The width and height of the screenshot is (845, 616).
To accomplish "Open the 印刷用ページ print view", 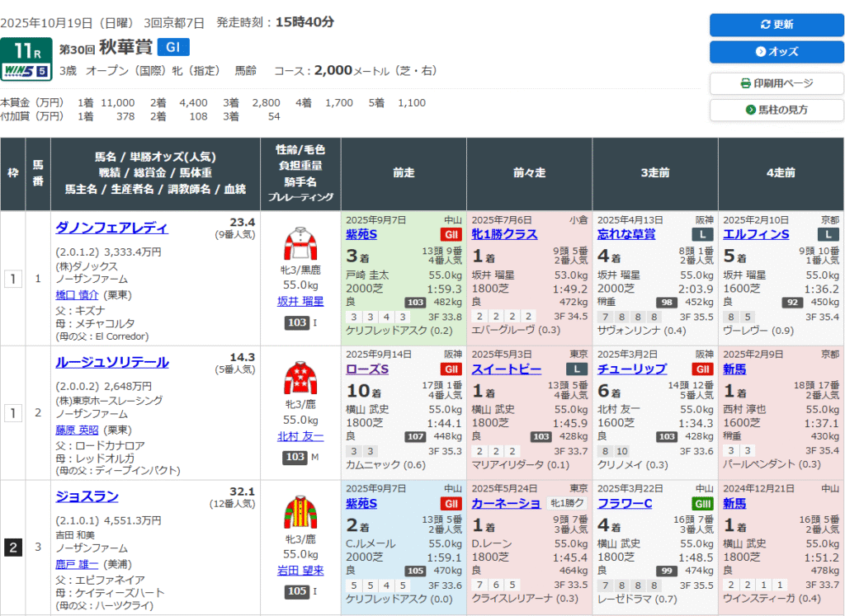I will 777,83.
